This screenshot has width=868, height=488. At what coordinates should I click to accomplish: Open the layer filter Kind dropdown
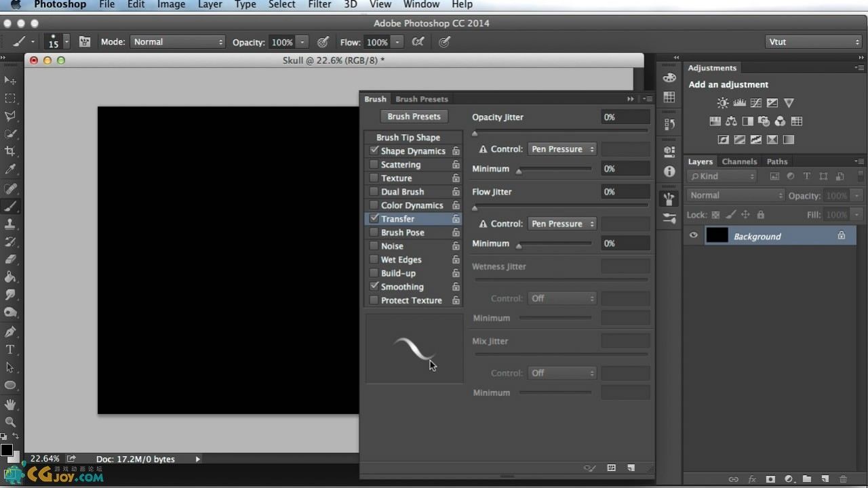coord(722,176)
